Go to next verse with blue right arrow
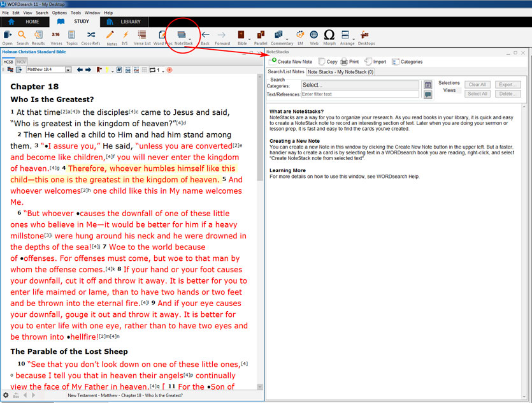The image size is (532, 403). pyautogui.click(x=88, y=70)
